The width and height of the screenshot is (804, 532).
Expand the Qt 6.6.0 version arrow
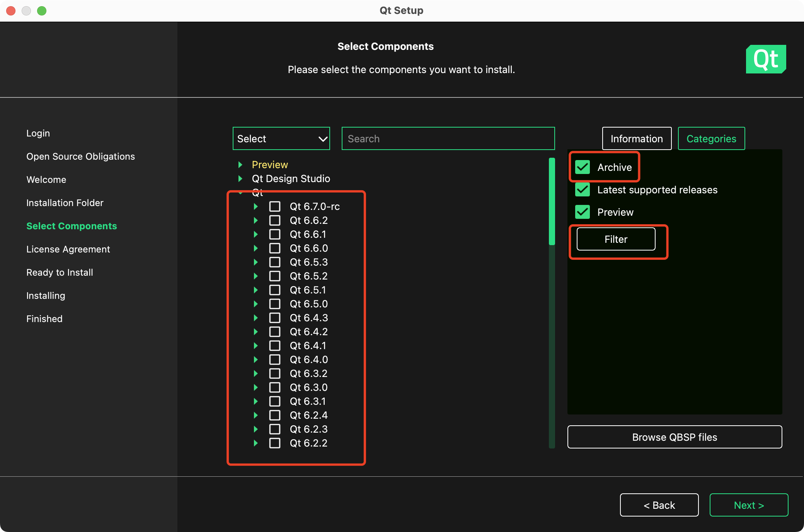point(256,248)
